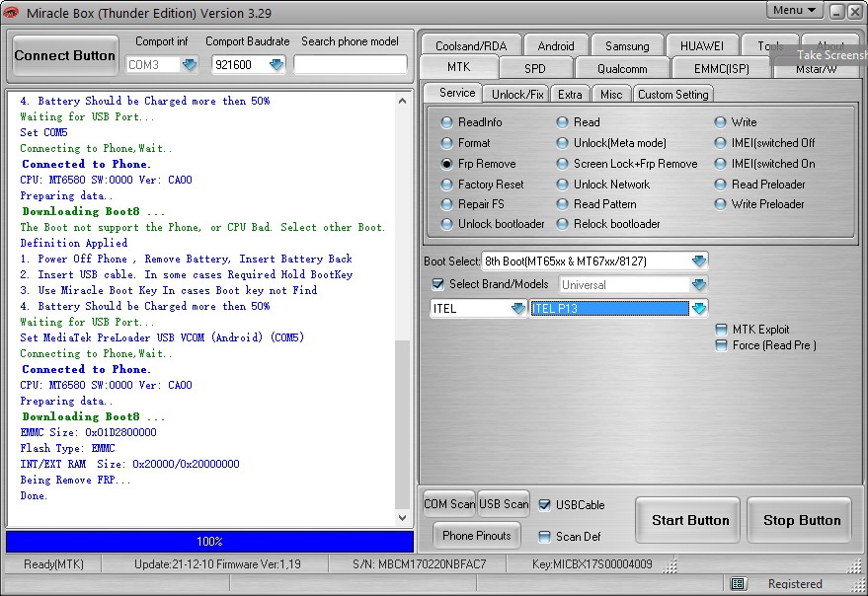The height and width of the screenshot is (596, 868).
Task: Switch to the Coolsand/RDA tab
Action: pyautogui.click(x=471, y=46)
